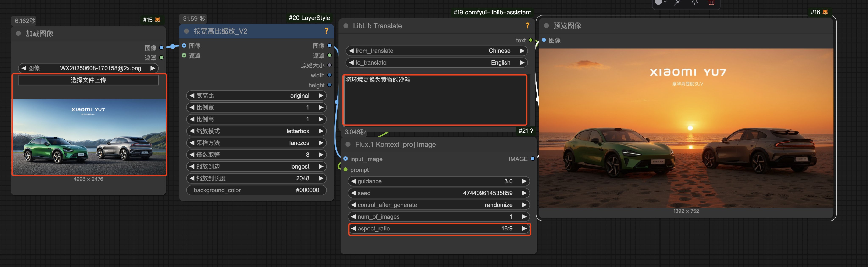Click the background_color #000000 field
Screen dimensions: 868x267
[256, 190]
